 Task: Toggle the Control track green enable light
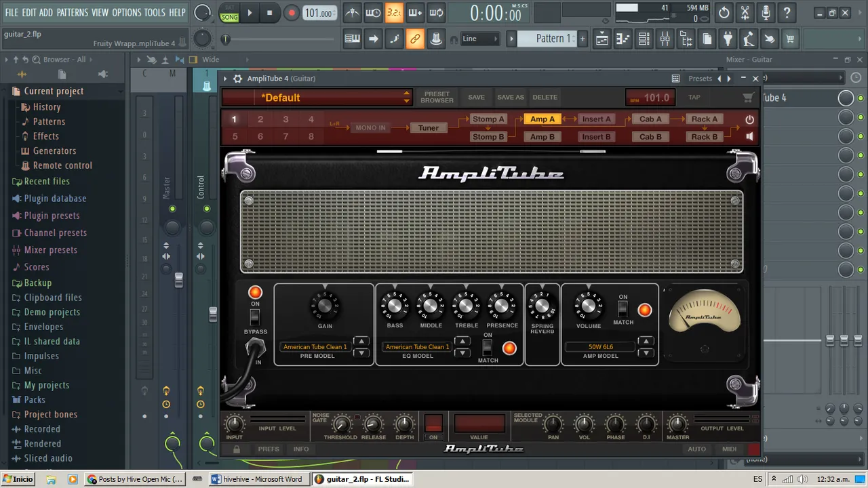coord(207,209)
